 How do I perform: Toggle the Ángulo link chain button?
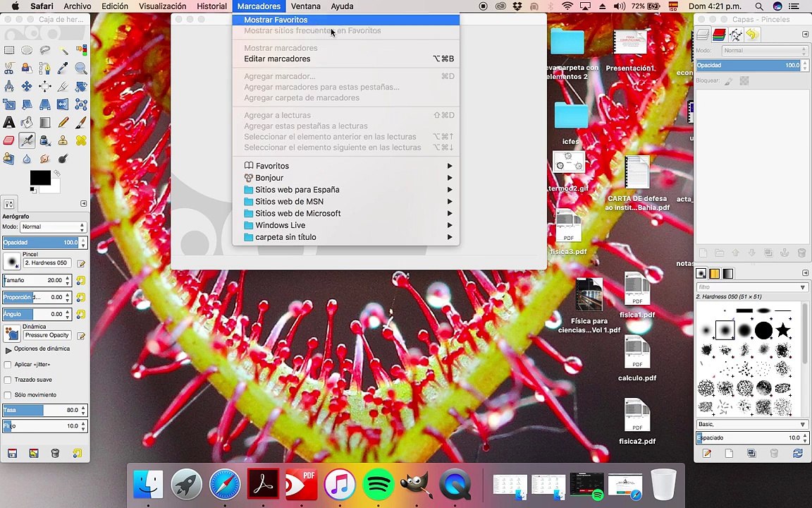point(81,314)
